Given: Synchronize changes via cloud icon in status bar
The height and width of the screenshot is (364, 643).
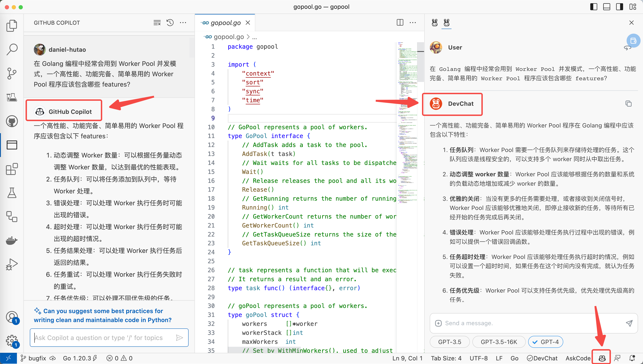Looking at the screenshot, I should pyautogui.click(x=52, y=358).
